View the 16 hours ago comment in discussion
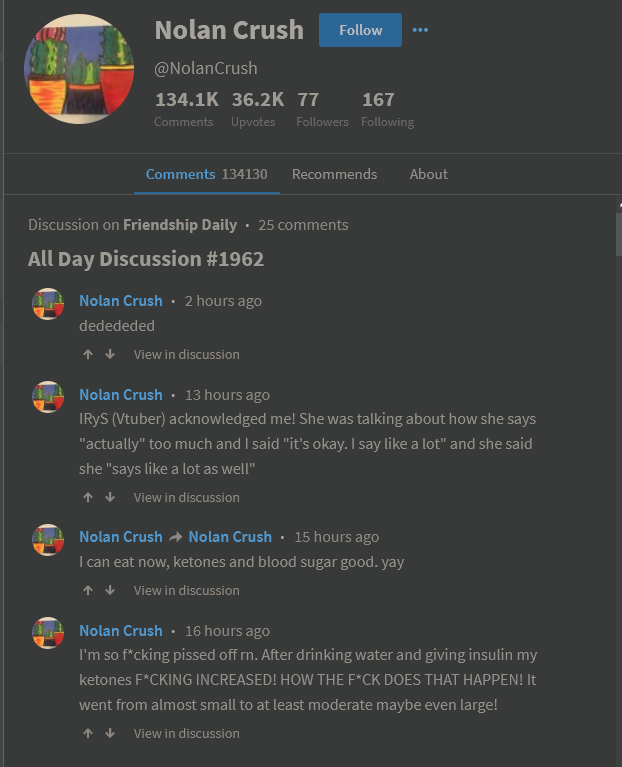622x767 pixels. click(x=187, y=733)
